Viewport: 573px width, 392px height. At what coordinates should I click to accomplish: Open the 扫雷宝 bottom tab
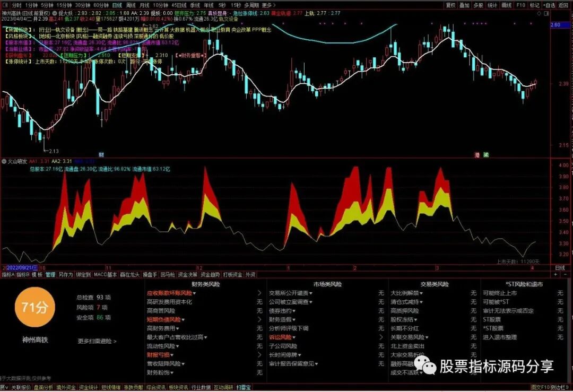point(244,387)
